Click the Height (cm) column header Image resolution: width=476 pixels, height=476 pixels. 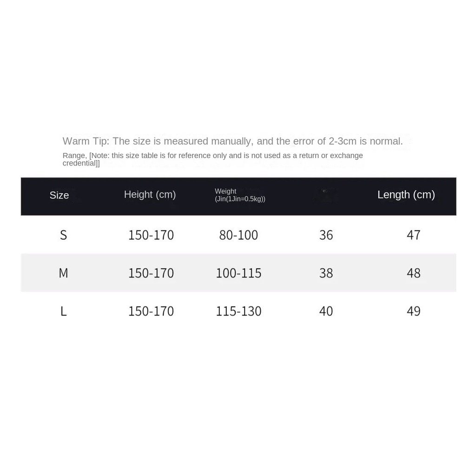tap(150, 195)
